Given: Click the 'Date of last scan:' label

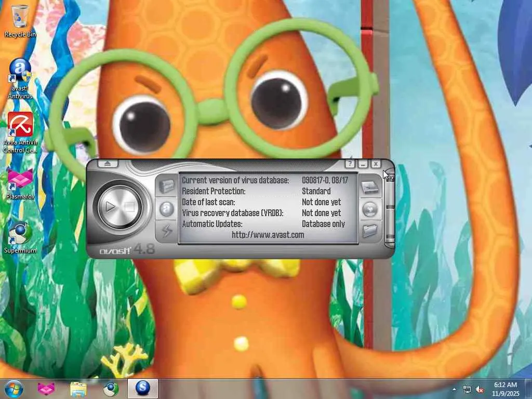Looking at the screenshot, I should pyautogui.click(x=209, y=202).
